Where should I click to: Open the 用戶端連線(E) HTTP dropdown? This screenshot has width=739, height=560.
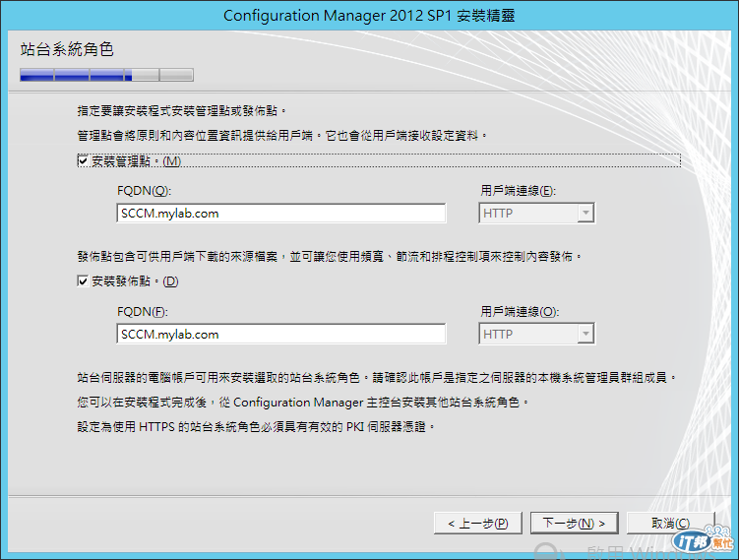pyautogui.click(x=537, y=213)
